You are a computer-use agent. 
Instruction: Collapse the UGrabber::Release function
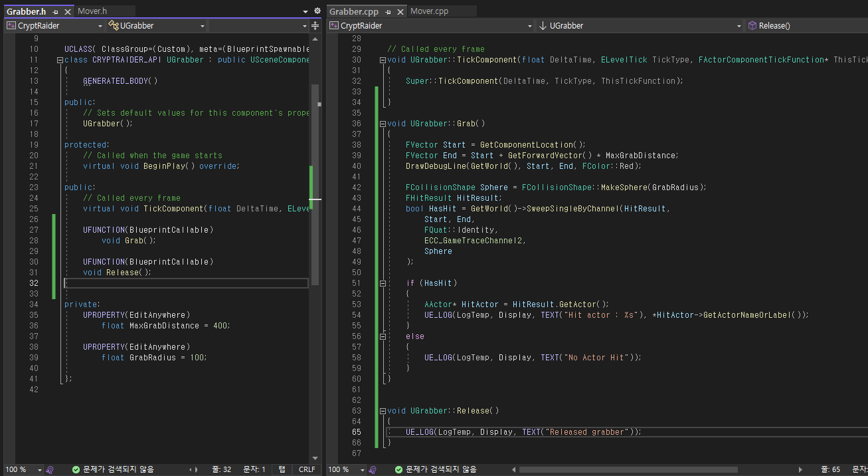[383, 411]
